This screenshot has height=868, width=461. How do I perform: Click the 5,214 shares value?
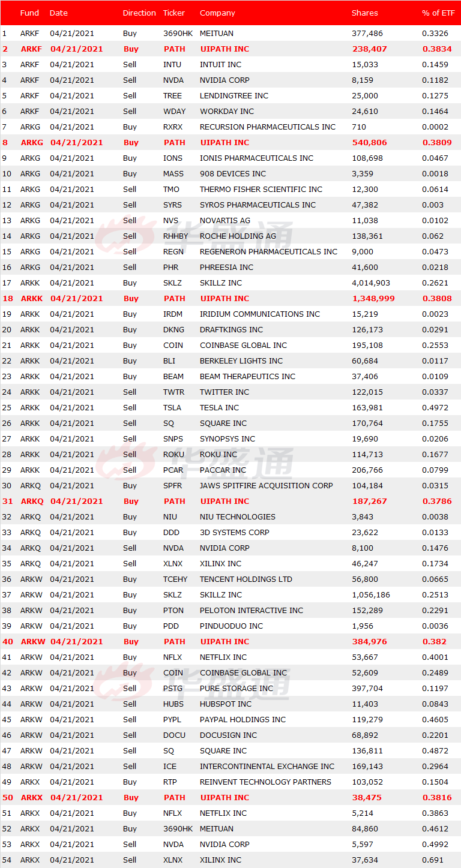[363, 813]
